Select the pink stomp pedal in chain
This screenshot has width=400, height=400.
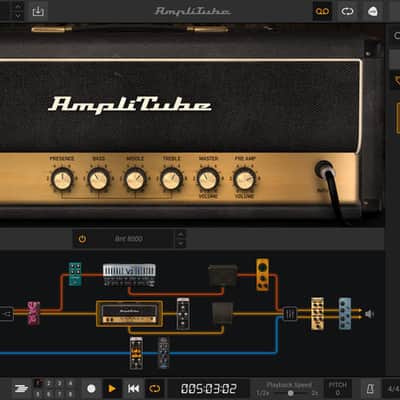click(x=34, y=313)
